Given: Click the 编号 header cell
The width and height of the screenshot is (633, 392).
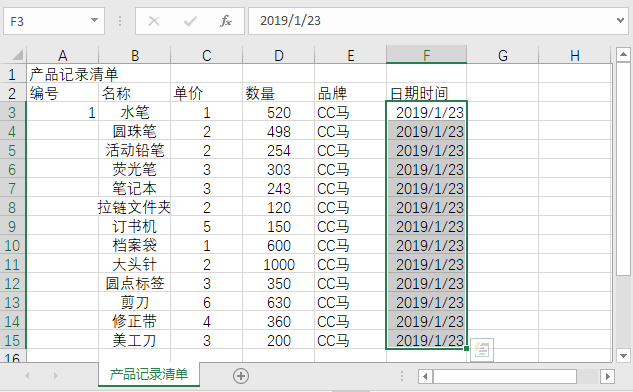Looking at the screenshot, I should click(x=63, y=93).
